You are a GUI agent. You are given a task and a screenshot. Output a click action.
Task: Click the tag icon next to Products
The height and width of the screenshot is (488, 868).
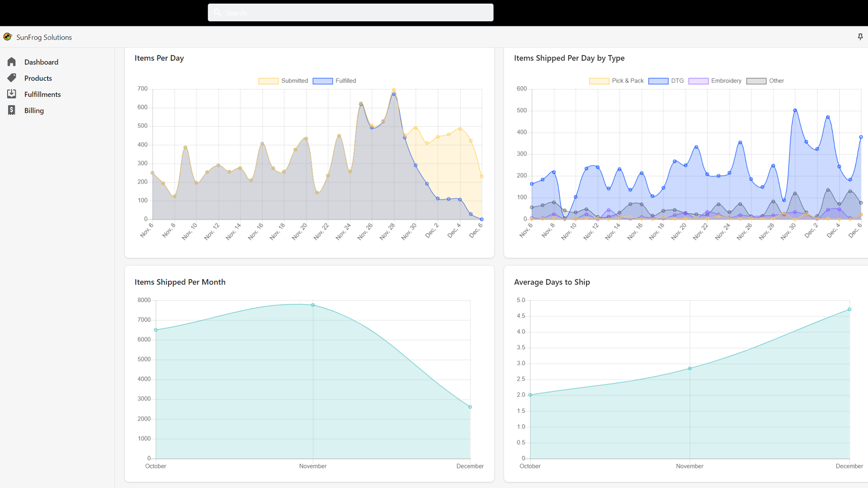(x=11, y=78)
